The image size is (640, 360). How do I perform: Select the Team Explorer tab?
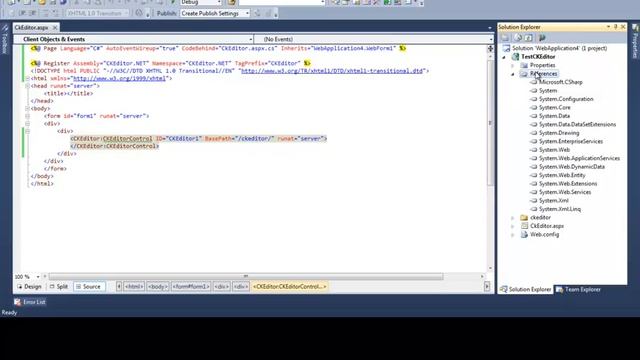(578, 289)
